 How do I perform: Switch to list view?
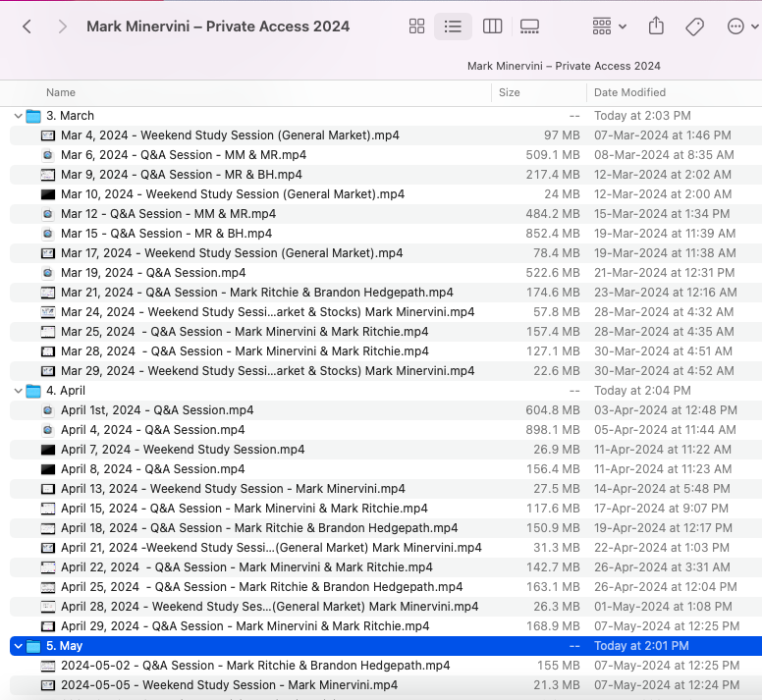[x=453, y=27]
